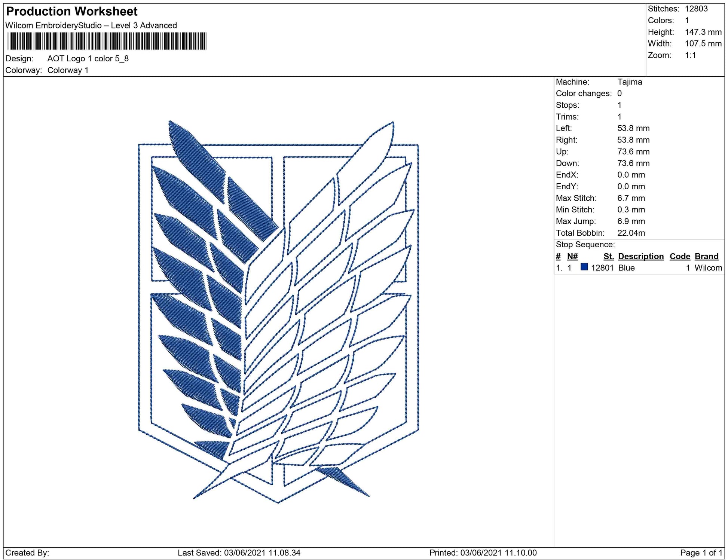Click the Description column header
Image resolution: width=728 pixels, height=560 pixels.
coord(640,256)
